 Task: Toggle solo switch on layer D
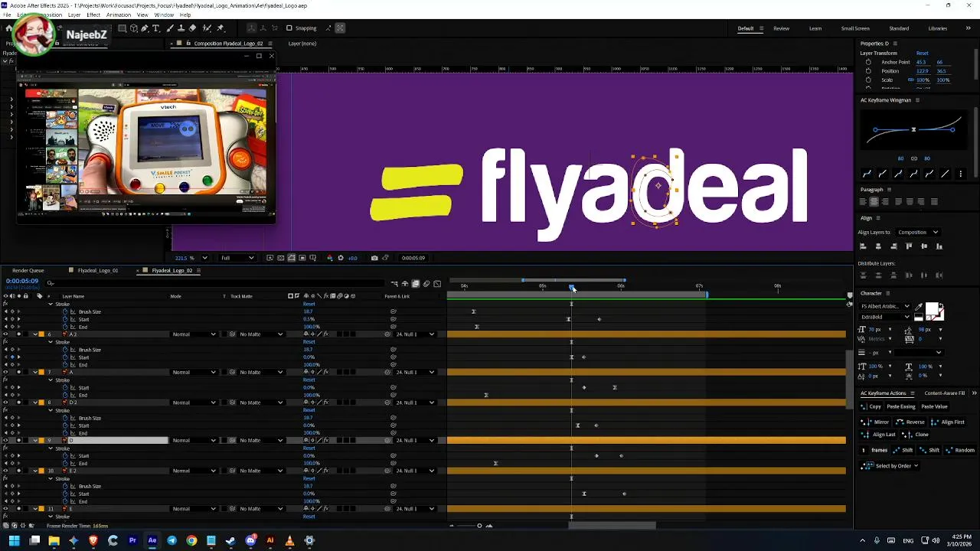click(x=18, y=440)
